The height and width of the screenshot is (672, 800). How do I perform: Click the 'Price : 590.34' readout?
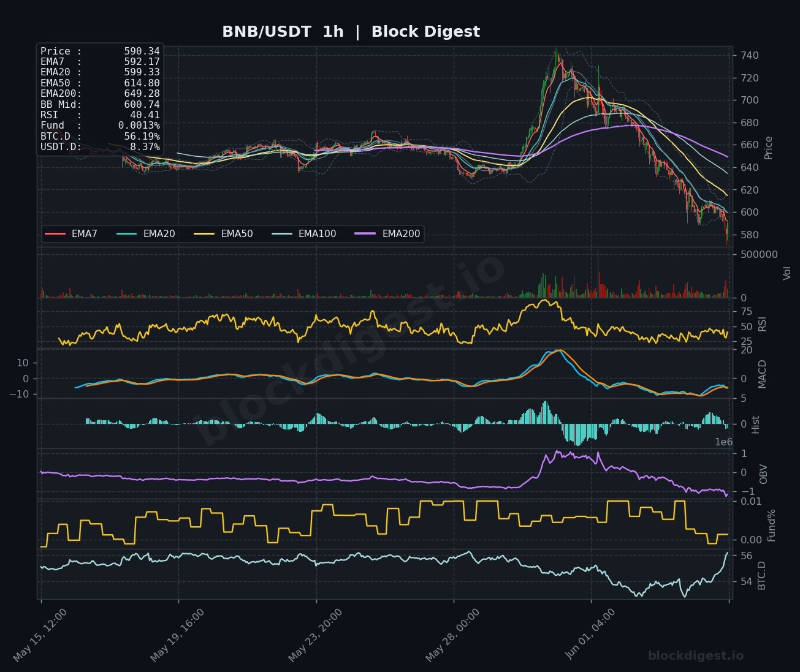coord(100,51)
